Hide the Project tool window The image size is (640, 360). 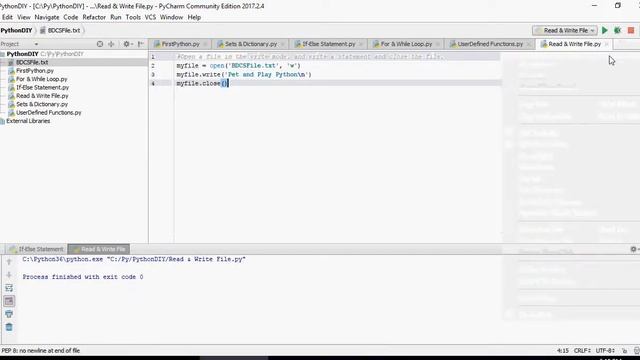point(141,44)
